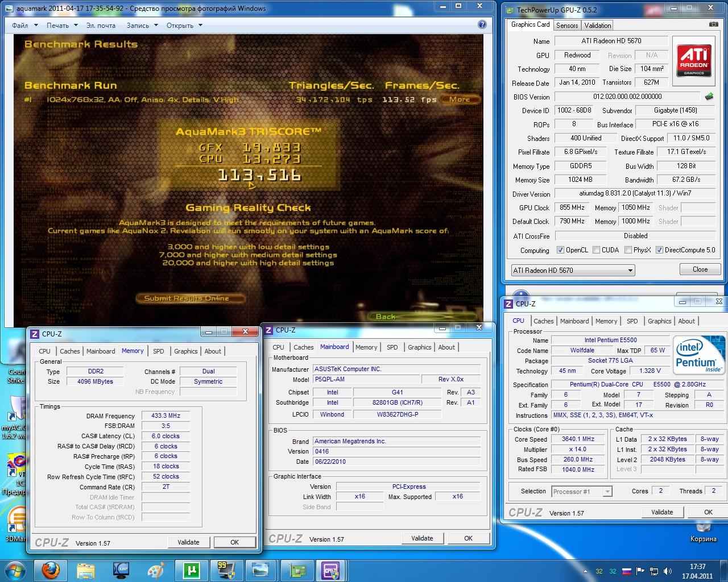
Task: Open the Эл. почта menu item
Action: [101, 26]
